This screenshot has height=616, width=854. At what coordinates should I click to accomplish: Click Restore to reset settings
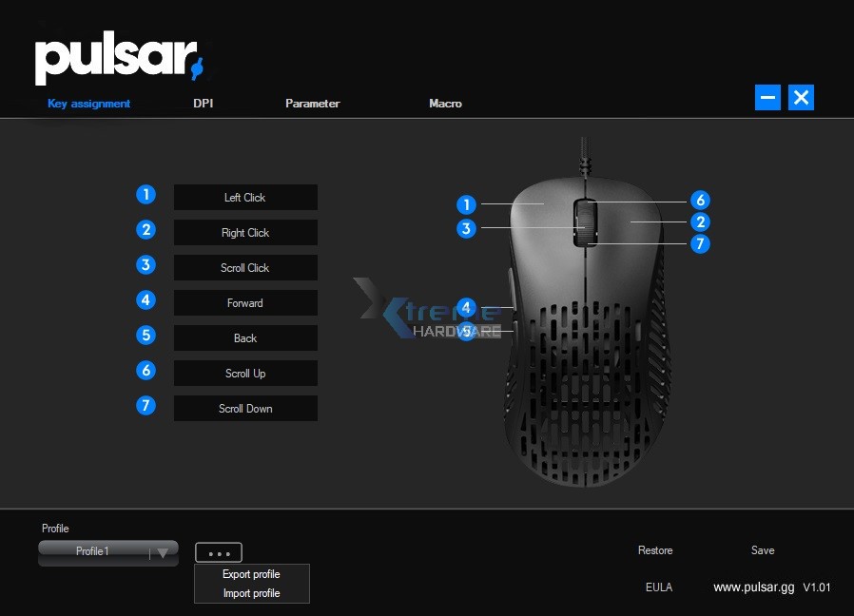point(655,550)
